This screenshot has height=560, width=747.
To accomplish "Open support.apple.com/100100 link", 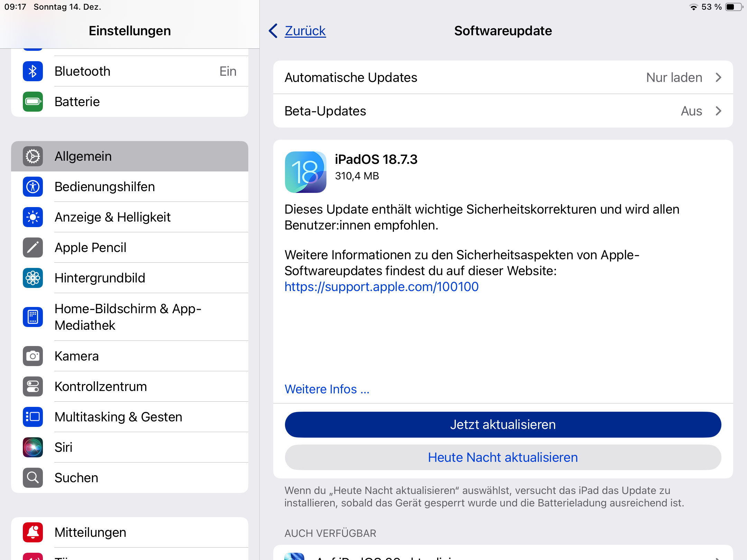I will (x=381, y=287).
